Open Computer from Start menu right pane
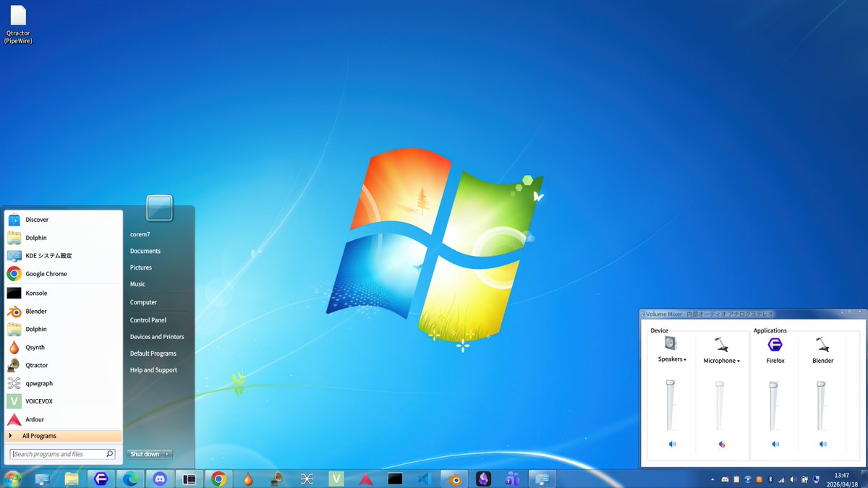The height and width of the screenshot is (488, 868). click(143, 302)
